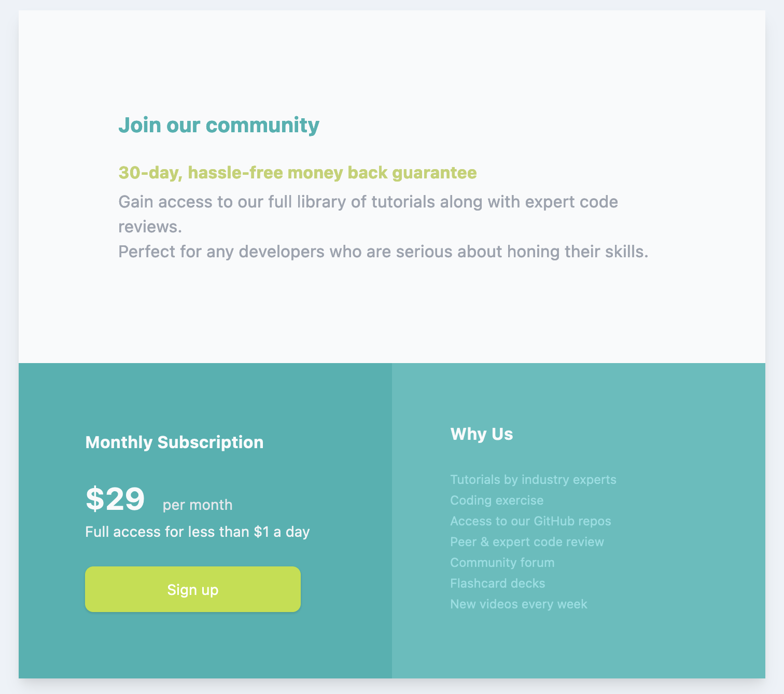Select the 'Coding exercise' list item
The height and width of the screenshot is (694, 784).
[x=497, y=501]
